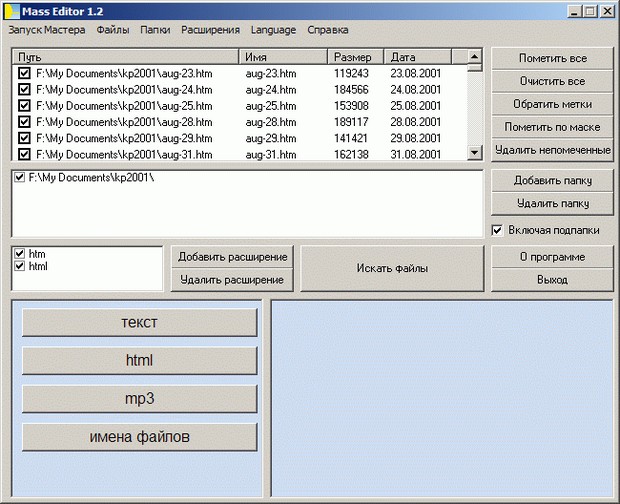Select the aug-31.htm file row

click(270, 155)
